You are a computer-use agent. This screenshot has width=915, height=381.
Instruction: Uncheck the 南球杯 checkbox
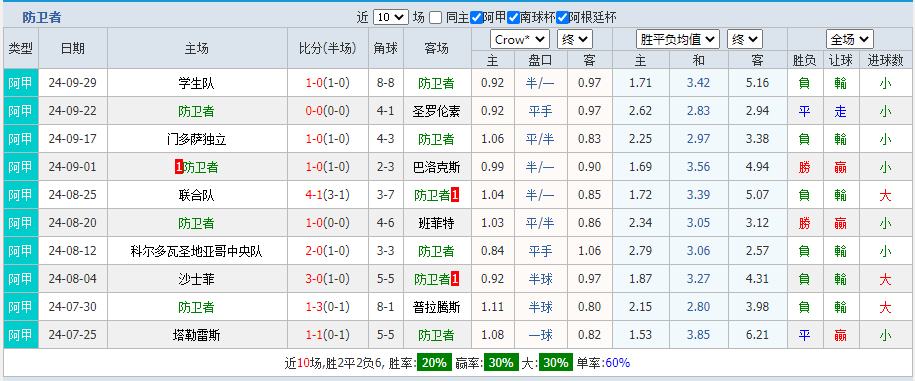513,18
